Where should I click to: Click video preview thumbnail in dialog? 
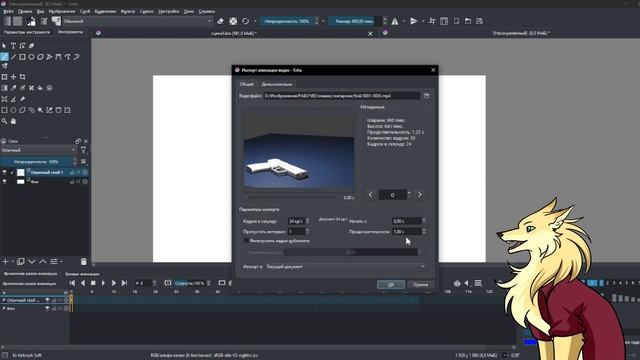pos(299,150)
